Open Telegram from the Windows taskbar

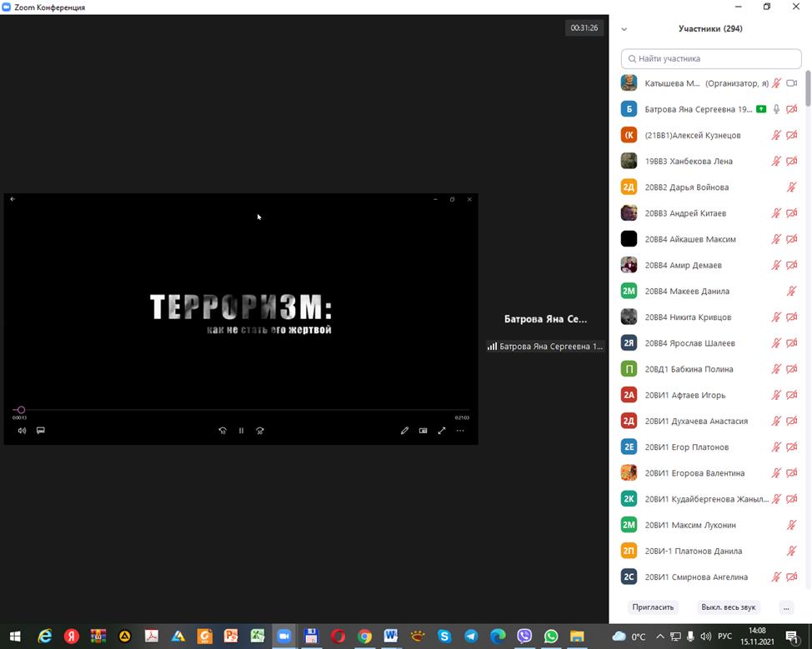pyautogui.click(x=471, y=637)
